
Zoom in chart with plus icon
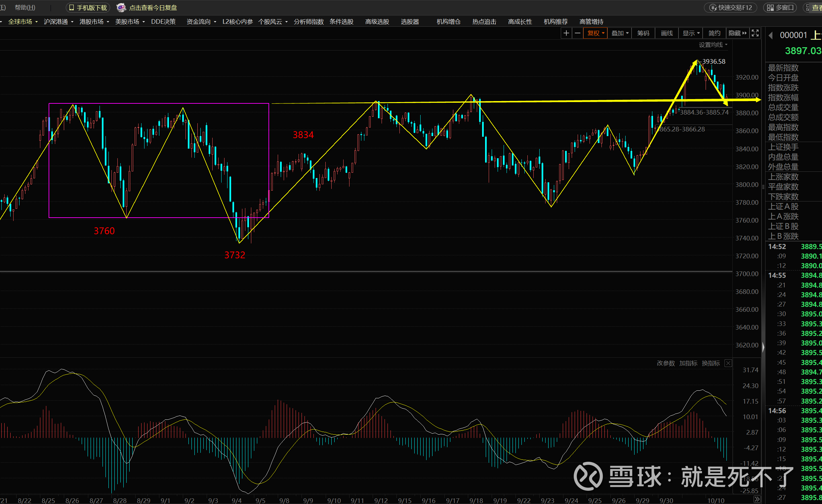click(x=566, y=33)
